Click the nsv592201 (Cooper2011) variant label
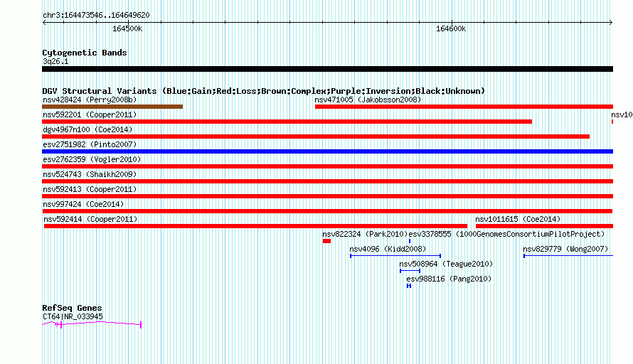 pyautogui.click(x=90, y=114)
